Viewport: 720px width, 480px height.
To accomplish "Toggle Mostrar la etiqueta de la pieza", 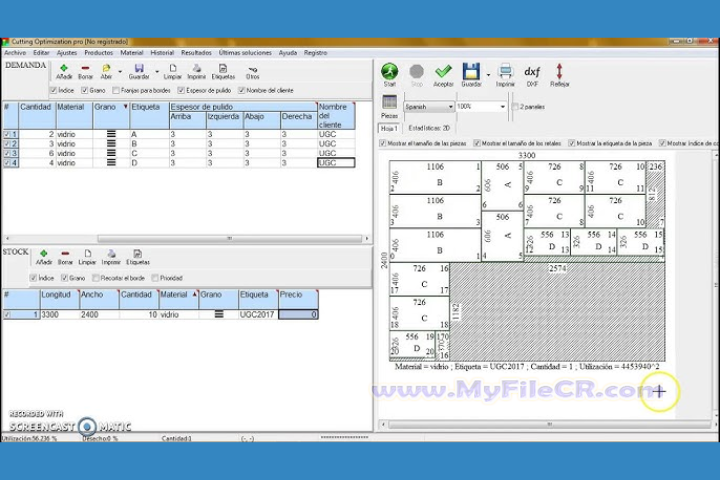I will 572,143.
